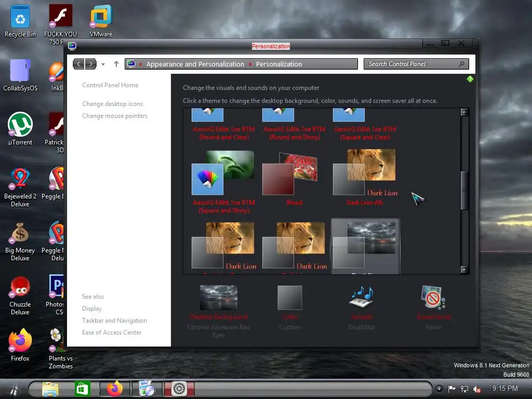Select AeroVG Ei8ht.1ne RTM (Round and Clear) theme
The width and height of the screenshot is (532, 399).
click(223, 125)
